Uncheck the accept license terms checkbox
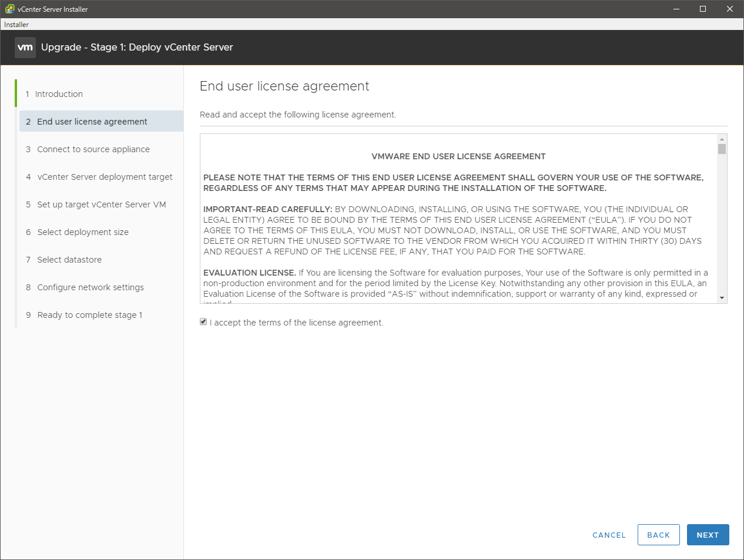The image size is (744, 560). click(203, 322)
